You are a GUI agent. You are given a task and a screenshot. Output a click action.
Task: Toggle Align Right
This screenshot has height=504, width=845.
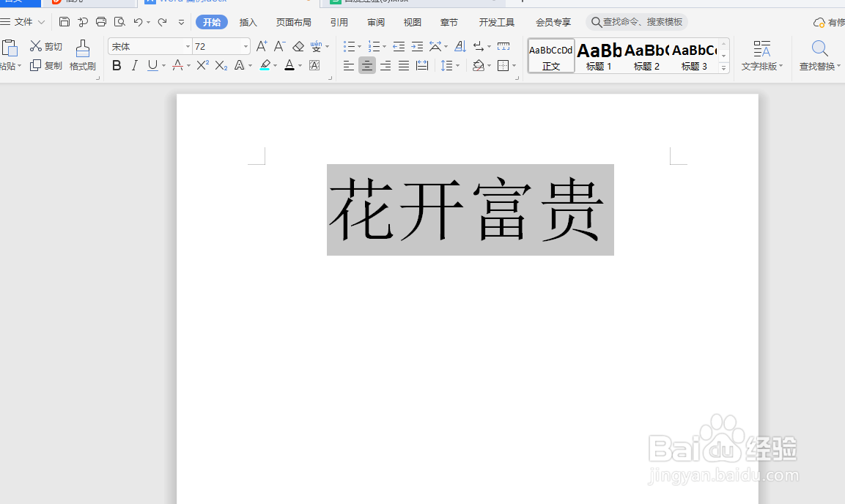click(x=385, y=66)
